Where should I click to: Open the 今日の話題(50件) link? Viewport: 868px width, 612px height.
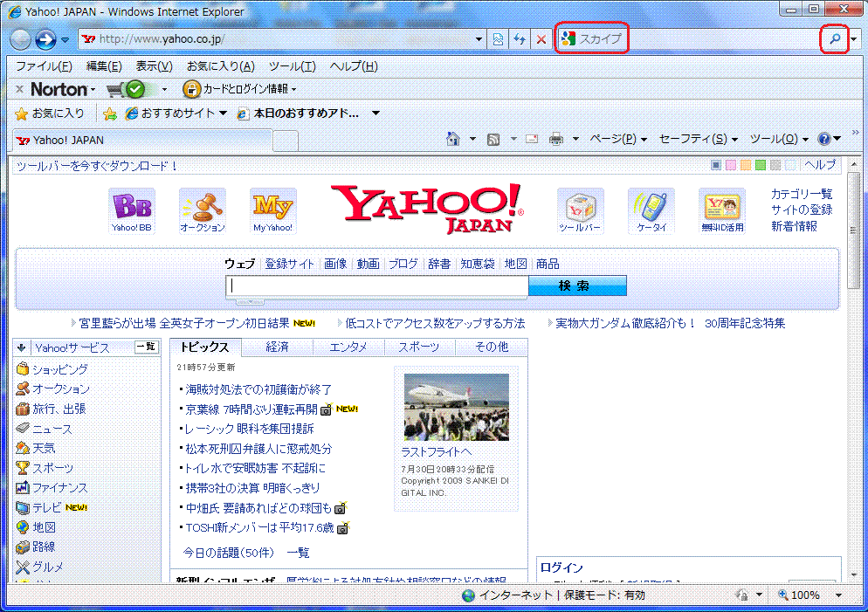coord(228,553)
